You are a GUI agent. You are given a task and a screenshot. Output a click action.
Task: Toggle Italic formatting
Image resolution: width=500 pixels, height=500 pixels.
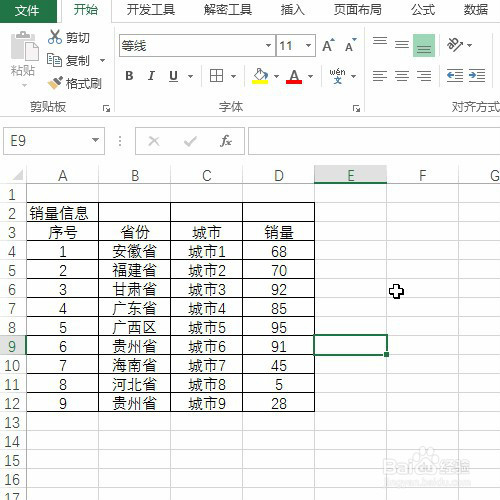pos(151,76)
